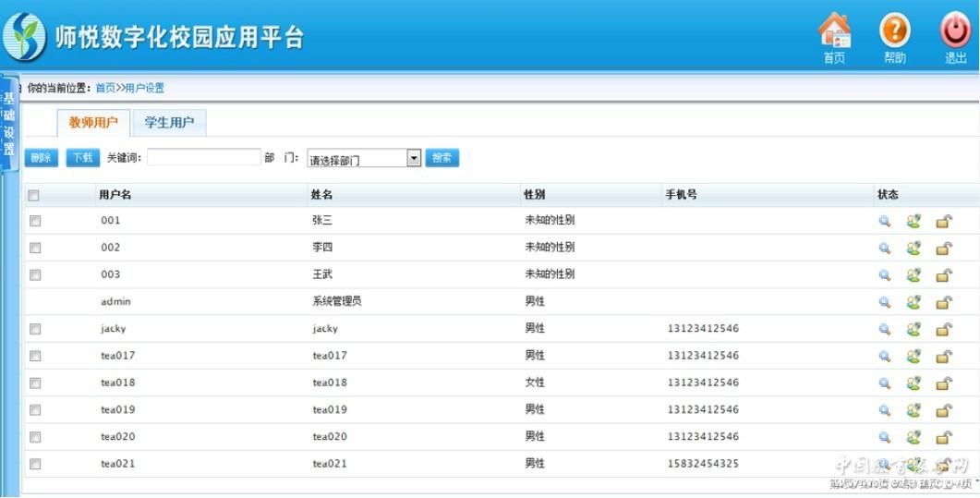Screen dimensions: 980x498
Task: Click user edit icon for tea020
Action: tap(913, 437)
